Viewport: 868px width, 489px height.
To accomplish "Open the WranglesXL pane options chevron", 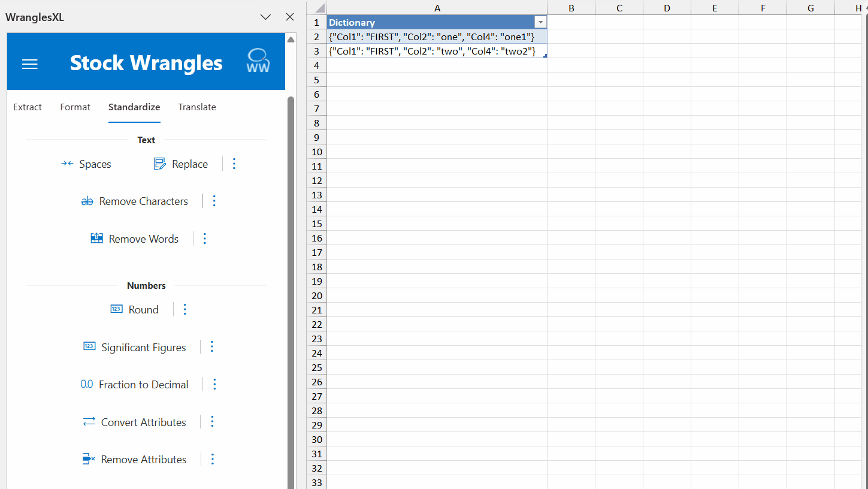I will pos(266,17).
